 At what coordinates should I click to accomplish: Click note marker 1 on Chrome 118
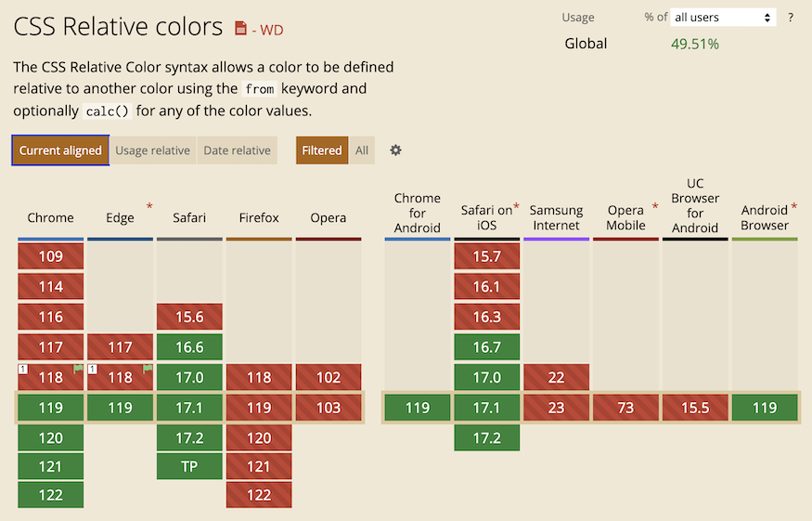pos(23,369)
